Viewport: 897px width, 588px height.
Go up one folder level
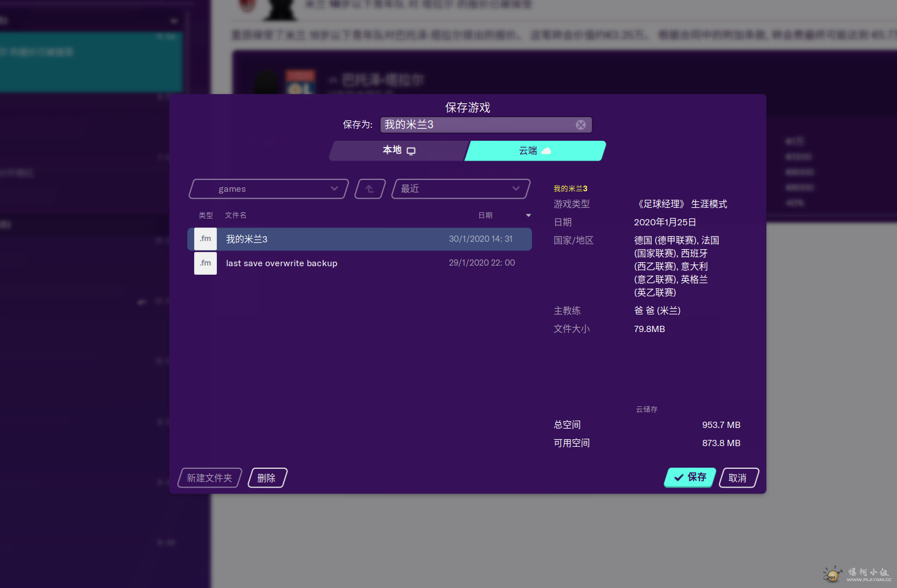click(x=370, y=189)
